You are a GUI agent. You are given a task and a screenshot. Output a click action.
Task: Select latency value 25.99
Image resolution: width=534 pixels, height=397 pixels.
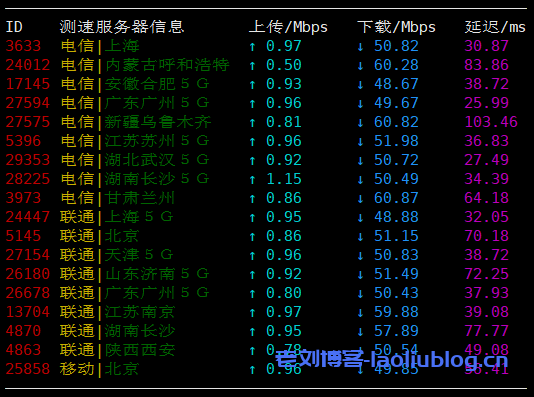click(x=487, y=103)
